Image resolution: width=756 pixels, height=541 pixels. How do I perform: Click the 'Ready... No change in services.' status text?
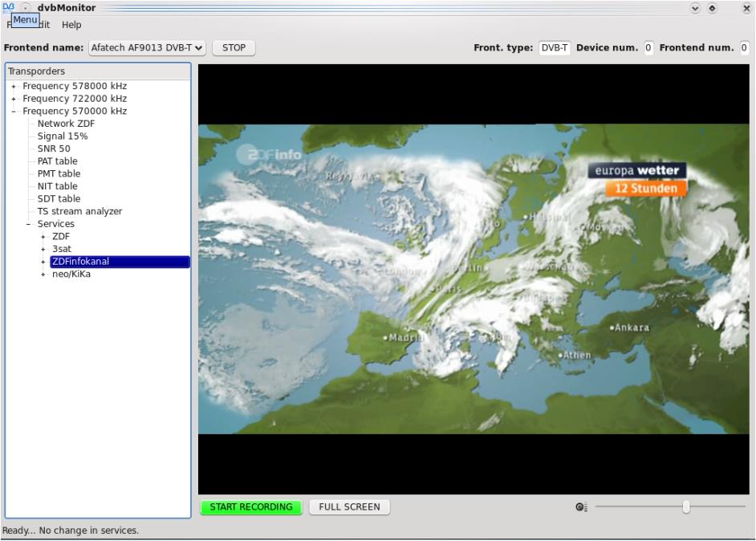pyautogui.click(x=71, y=531)
